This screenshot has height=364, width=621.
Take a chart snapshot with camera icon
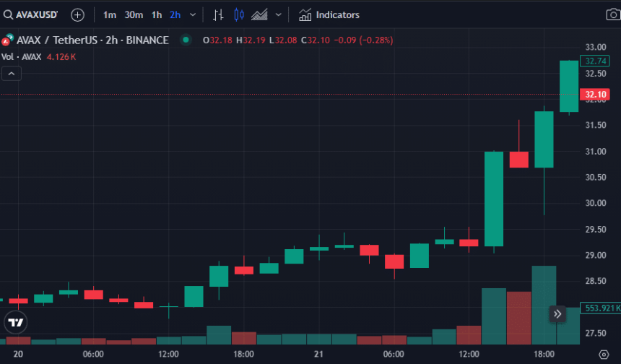612,14
